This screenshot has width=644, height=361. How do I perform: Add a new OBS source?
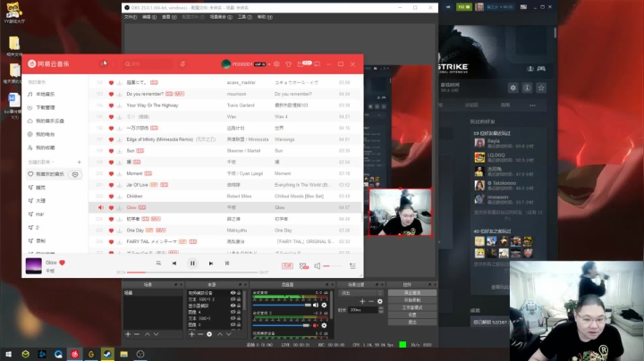click(191, 334)
